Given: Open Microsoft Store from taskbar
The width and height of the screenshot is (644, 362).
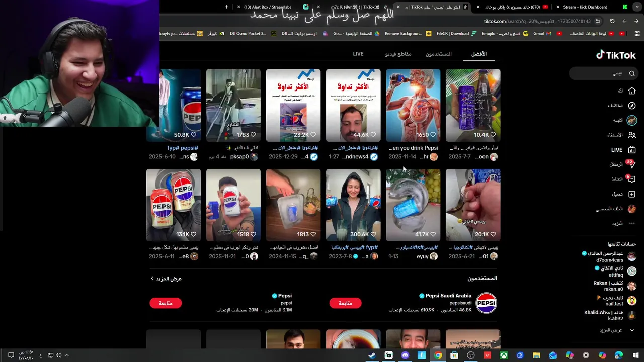Looking at the screenshot, I should tap(454, 355).
